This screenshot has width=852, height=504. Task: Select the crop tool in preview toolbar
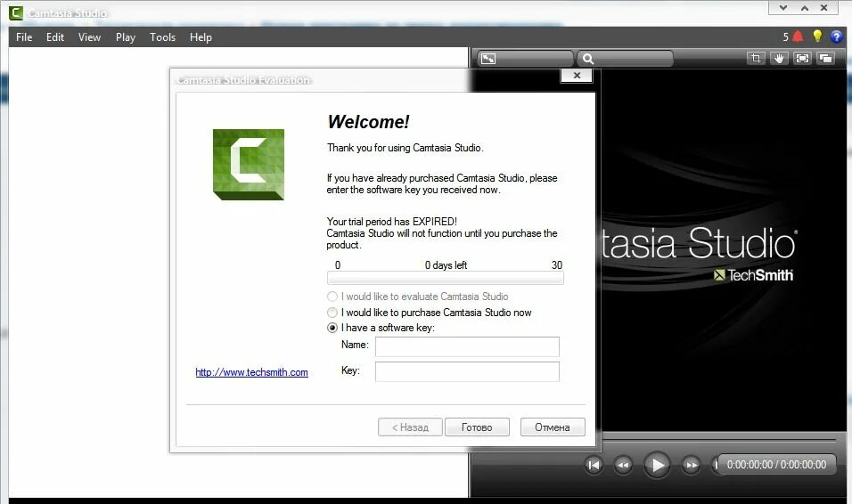pos(756,58)
